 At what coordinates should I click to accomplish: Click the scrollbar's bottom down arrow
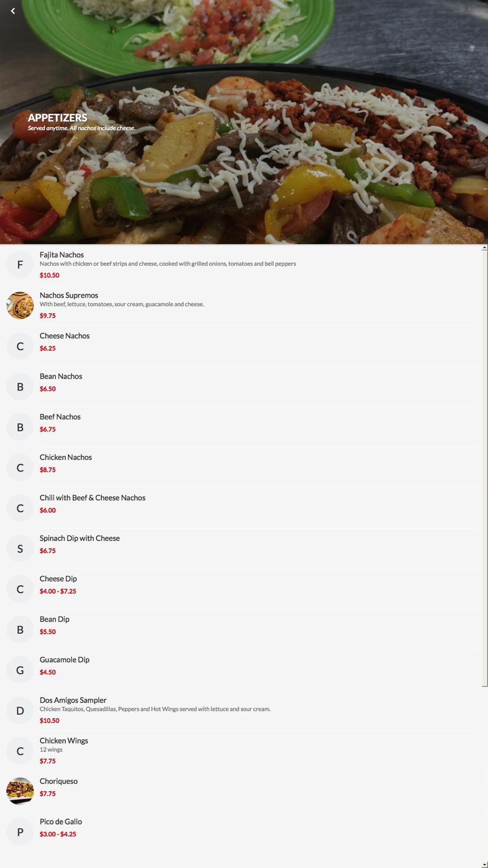[485, 865]
